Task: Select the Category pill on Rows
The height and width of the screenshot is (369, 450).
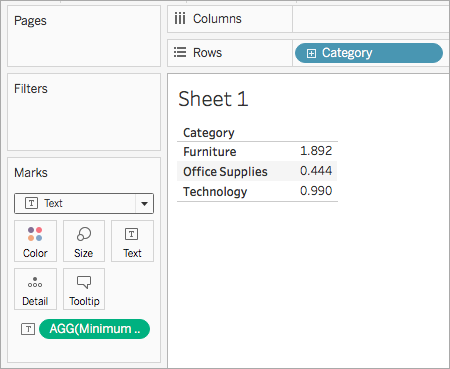Action: (x=369, y=53)
